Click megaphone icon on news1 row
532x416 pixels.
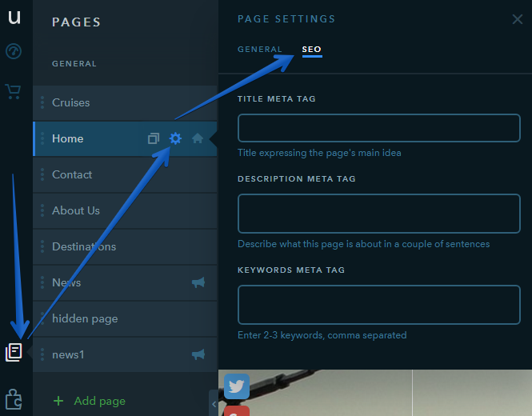click(198, 354)
